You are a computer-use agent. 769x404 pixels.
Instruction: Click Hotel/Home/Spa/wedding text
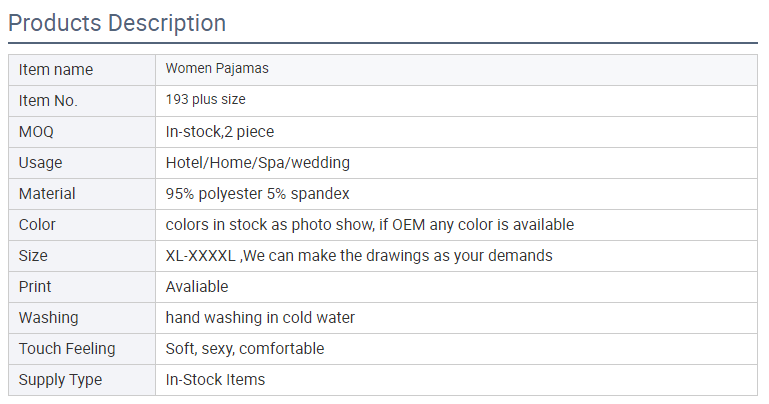257,163
